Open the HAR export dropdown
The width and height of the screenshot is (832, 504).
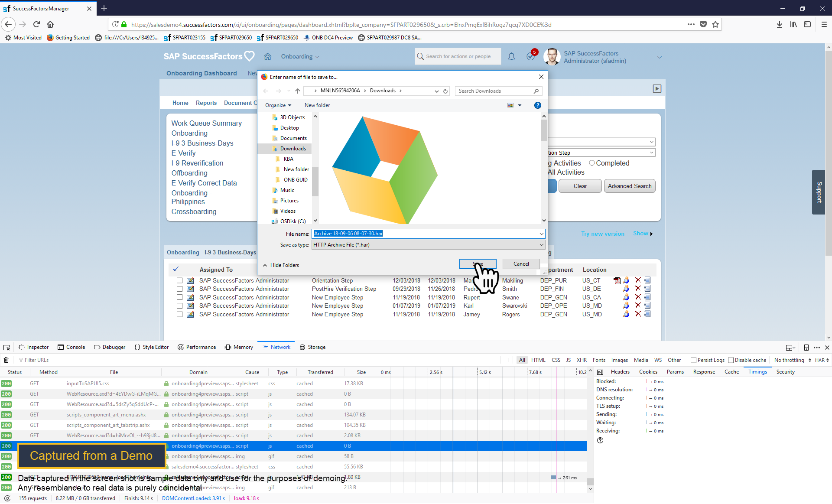pos(822,360)
